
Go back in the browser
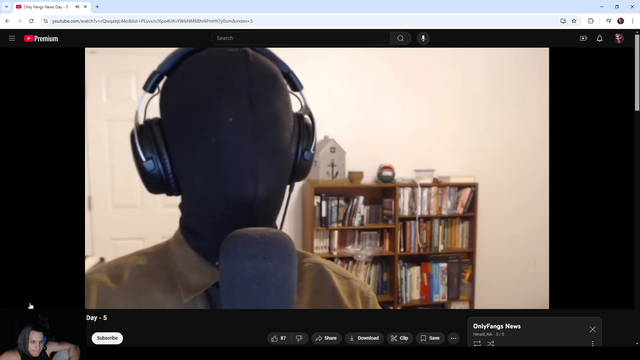click(x=7, y=21)
